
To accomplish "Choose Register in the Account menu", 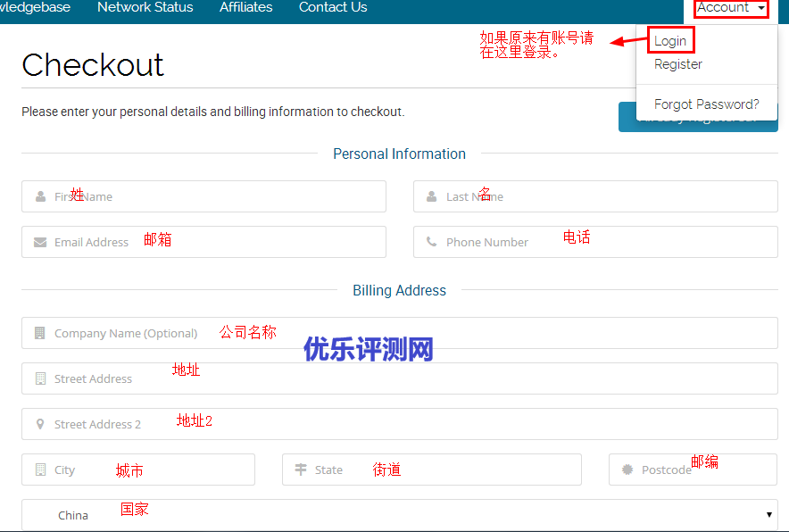I will tap(677, 64).
